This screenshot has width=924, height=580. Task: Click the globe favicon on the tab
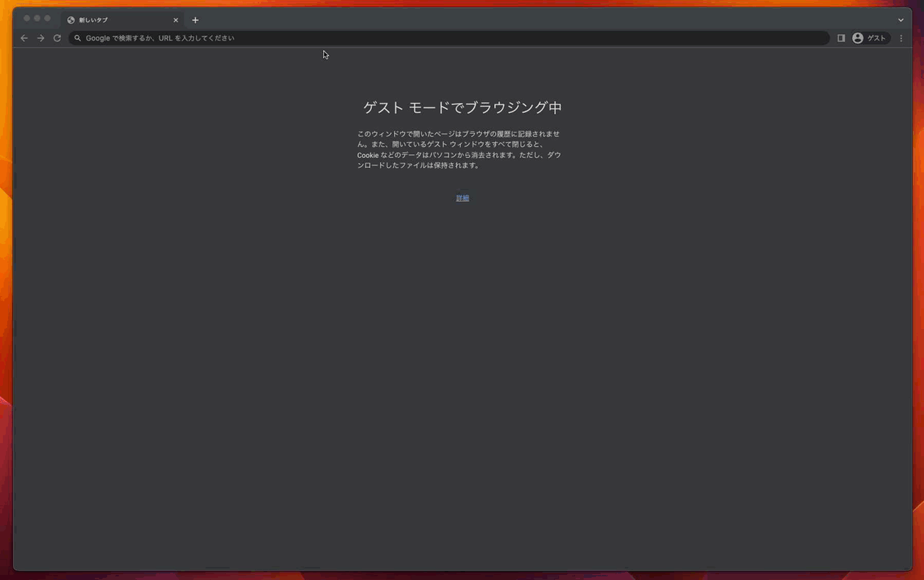tap(71, 20)
